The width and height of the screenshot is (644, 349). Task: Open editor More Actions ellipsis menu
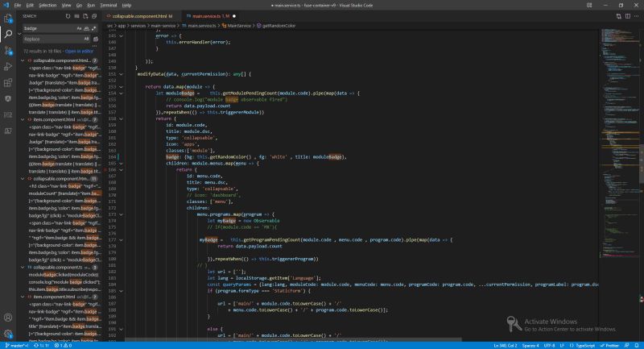coord(637,16)
